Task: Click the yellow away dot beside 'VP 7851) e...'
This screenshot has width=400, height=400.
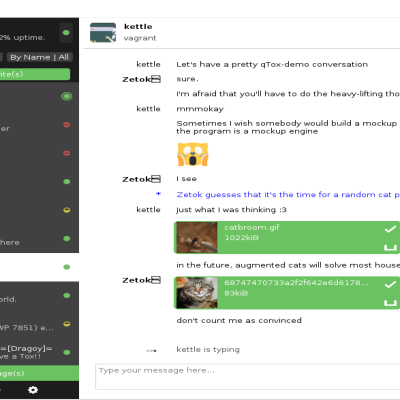Action: coord(67,324)
